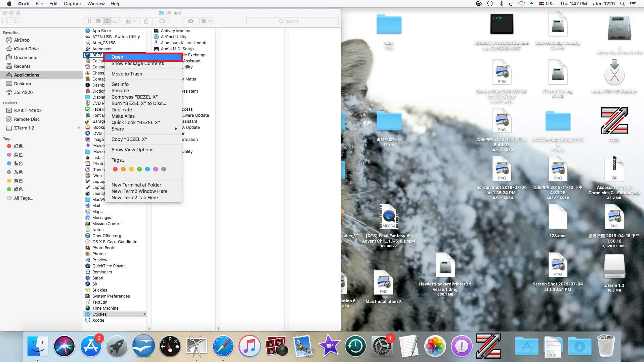Open Safari from the Dock

coord(223,346)
